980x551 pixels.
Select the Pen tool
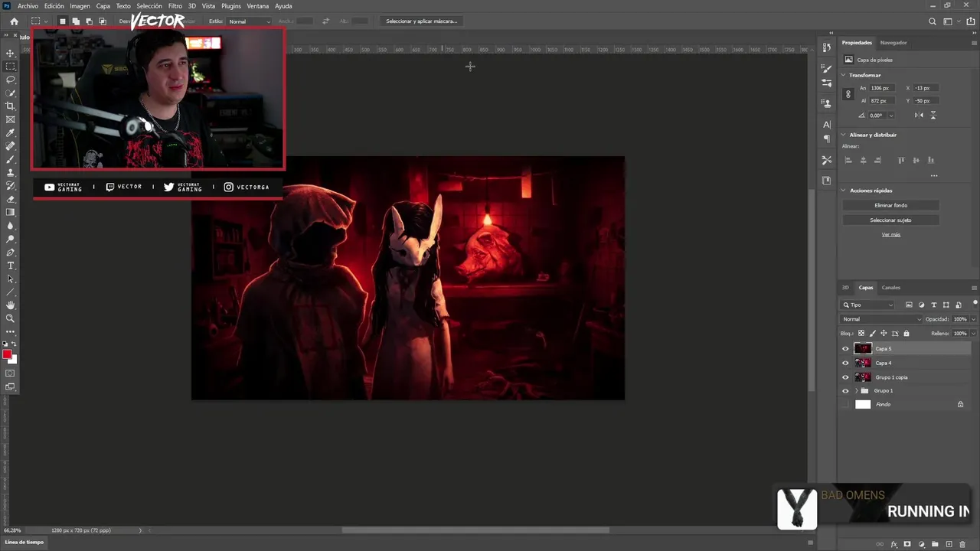[11, 252]
